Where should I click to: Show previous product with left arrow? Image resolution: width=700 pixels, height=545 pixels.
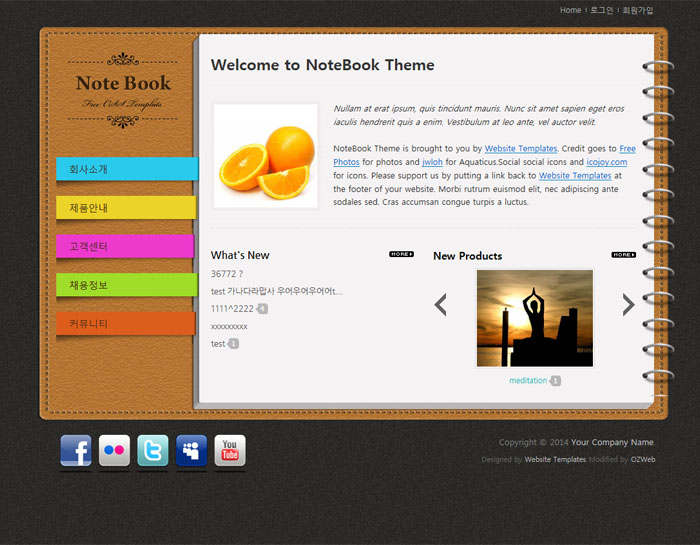pyautogui.click(x=440, y=305)
